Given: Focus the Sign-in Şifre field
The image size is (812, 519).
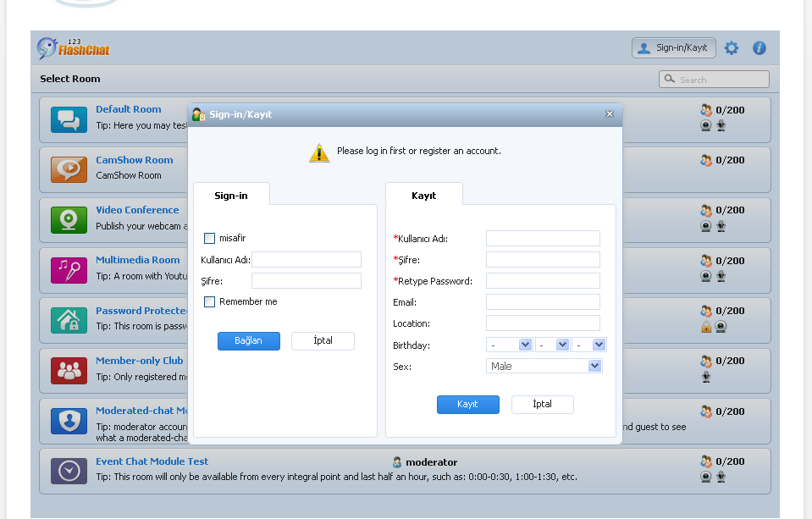Looking at the screenshot, I should coord(307,281).
